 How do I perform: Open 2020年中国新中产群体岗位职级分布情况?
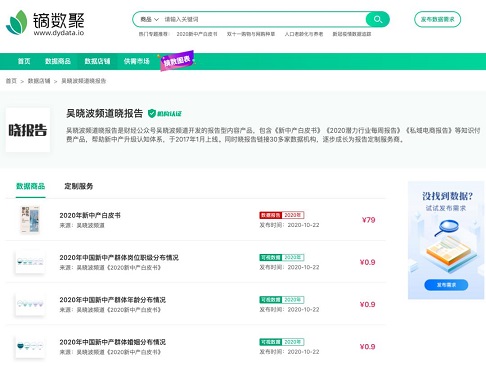point(119,258)
